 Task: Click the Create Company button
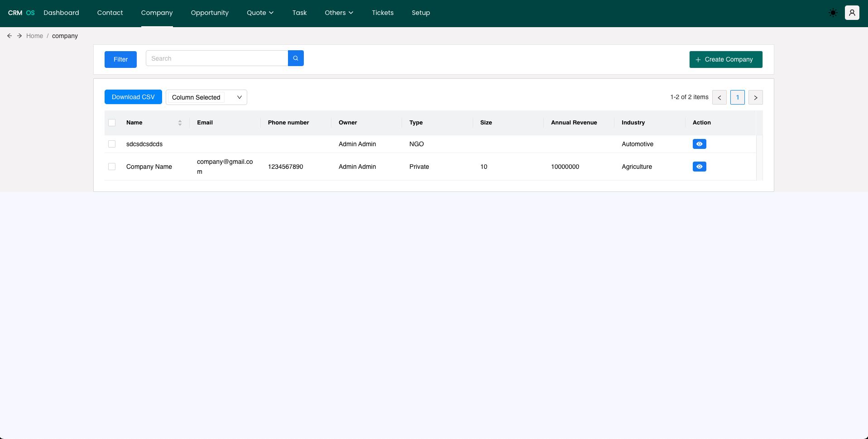[x=725, y=59]
